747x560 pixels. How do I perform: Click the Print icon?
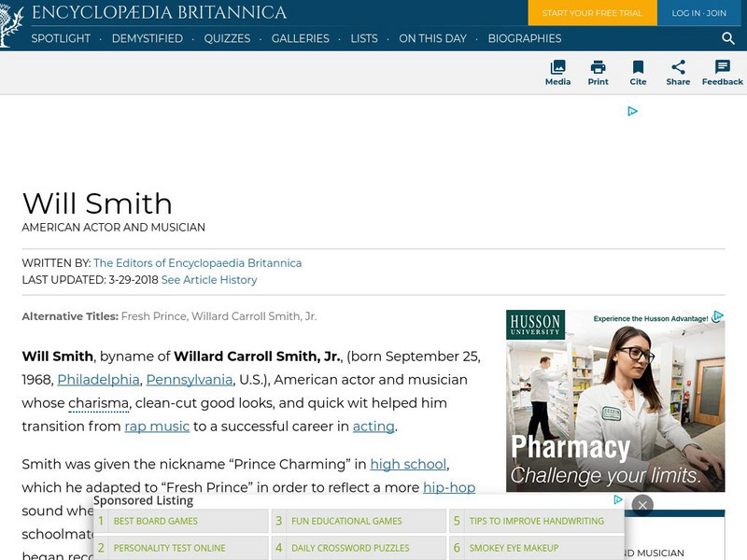598,67
